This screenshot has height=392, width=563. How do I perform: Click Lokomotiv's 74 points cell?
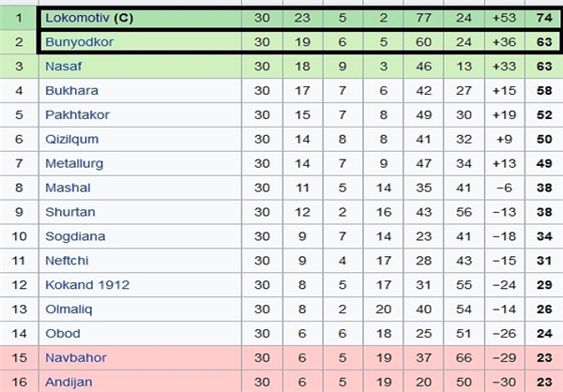point(542,18)
